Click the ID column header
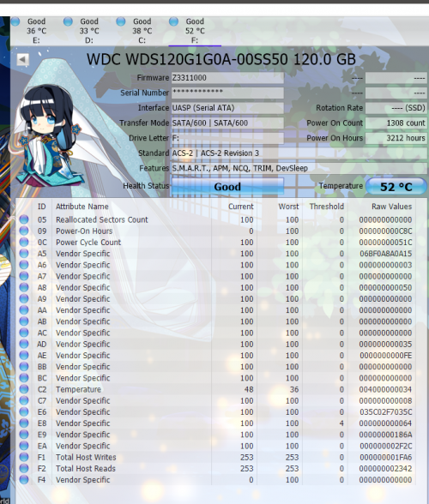Image resolution: width=429 pixels, height=504 pixels. click(x=41, y=207)
